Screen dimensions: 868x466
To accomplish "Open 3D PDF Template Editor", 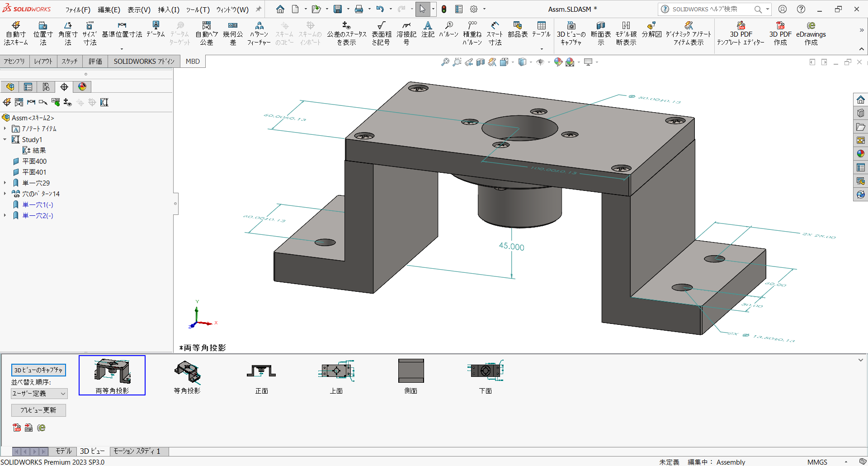I will (741, 33).
